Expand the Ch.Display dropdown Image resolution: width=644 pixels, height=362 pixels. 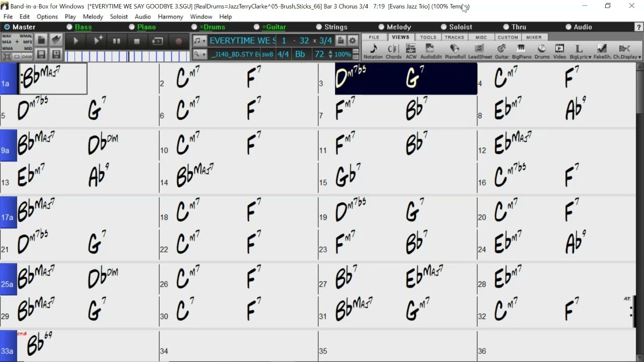627,51
